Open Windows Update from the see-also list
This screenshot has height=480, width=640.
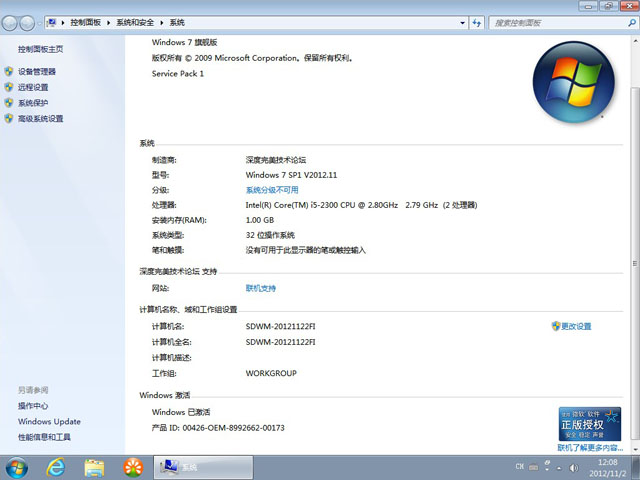[x=49, y=422]
